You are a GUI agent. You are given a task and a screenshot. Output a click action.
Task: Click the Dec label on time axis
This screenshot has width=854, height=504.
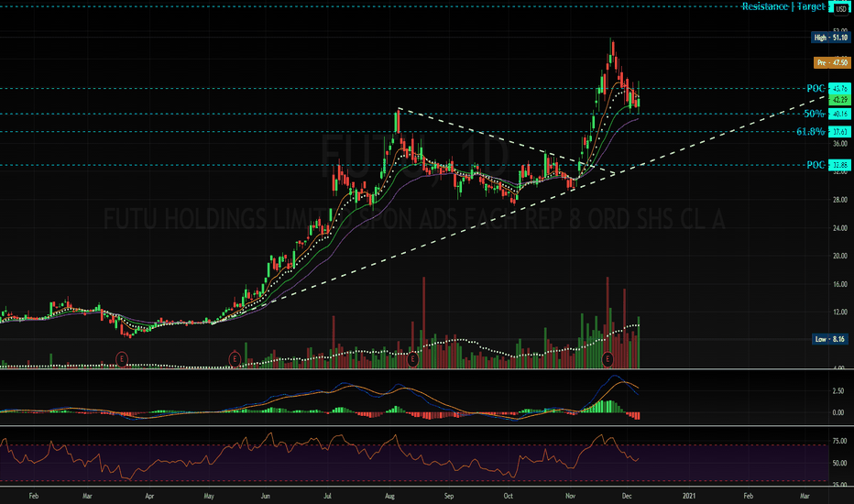pos(627,496)
